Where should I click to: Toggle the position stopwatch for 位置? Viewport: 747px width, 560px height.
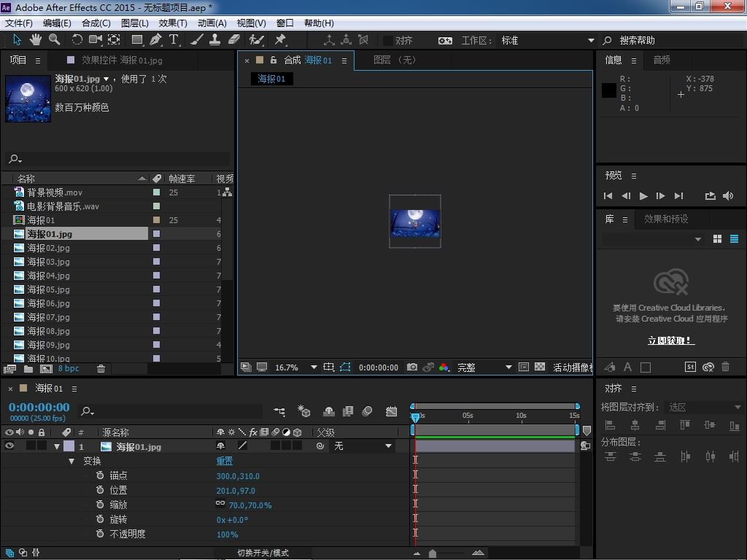coord(100,490)
